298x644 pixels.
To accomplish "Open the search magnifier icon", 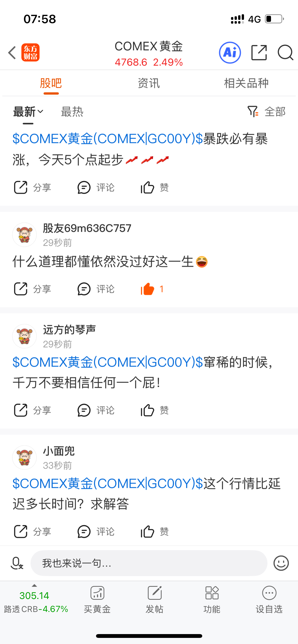I will pos(285,53).
